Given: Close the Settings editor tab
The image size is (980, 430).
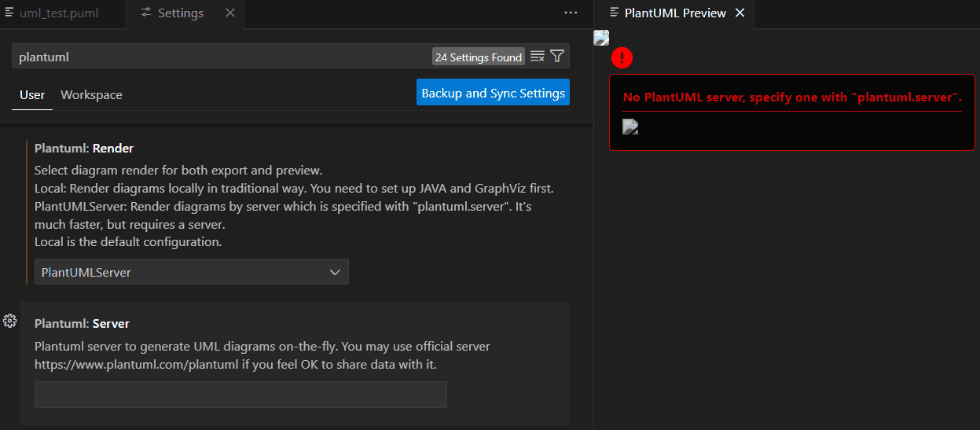Looking at the screenshot, I should (x=229, y=13).
